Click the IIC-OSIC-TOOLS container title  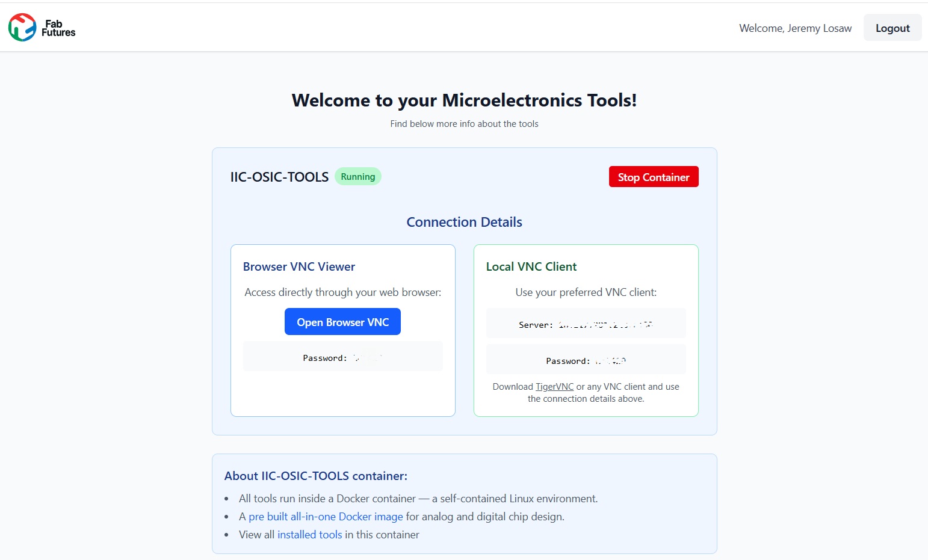click(x=279, y=177)
